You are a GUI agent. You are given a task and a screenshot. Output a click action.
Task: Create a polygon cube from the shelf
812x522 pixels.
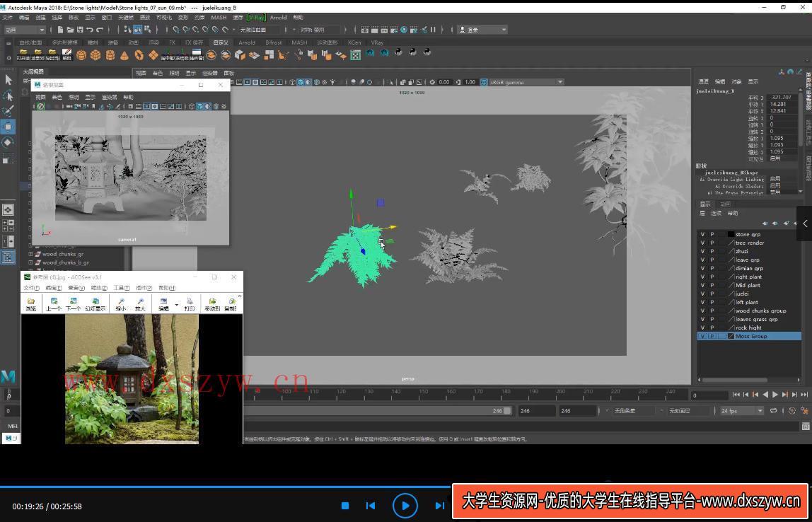click(95, 55)
